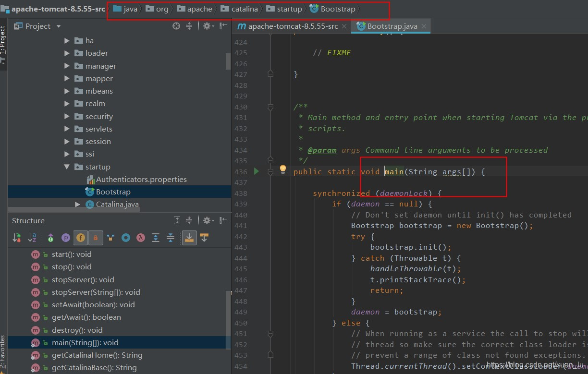Toggle Show Fields (f) icon

click(81, 238)
